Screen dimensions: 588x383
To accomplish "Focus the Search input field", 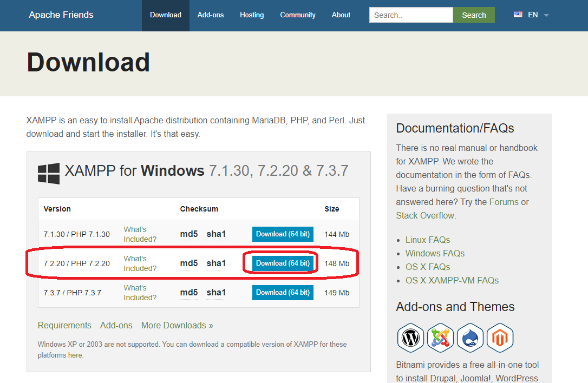I will [411, 15].
